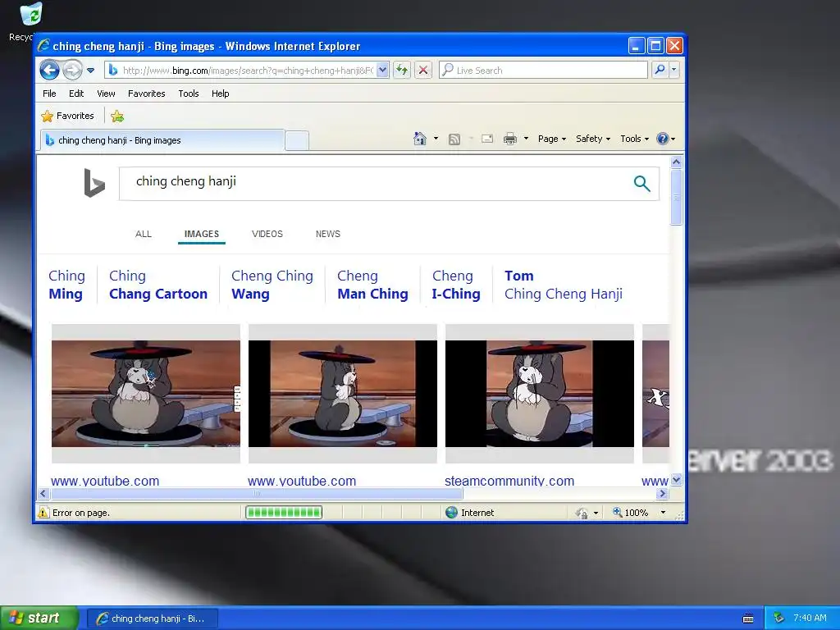The width and height of the screenshot is (840, 630).
Task: Expand the Print options dropdown arrow
Action: click(x=526, y=139)
